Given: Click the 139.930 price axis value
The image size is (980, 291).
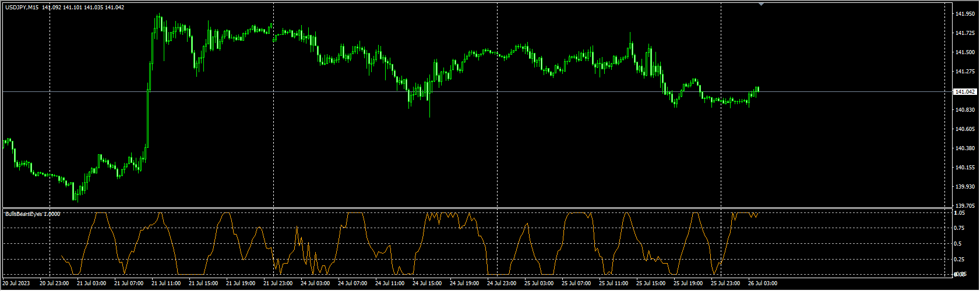Looking at the screenshot, I should [x=965, y=187].
